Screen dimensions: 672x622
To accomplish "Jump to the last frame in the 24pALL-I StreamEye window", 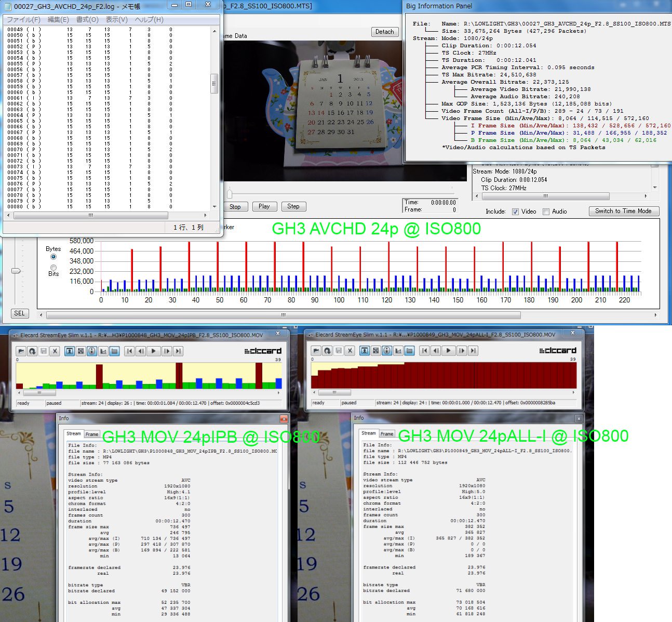I will coord(473,351).
